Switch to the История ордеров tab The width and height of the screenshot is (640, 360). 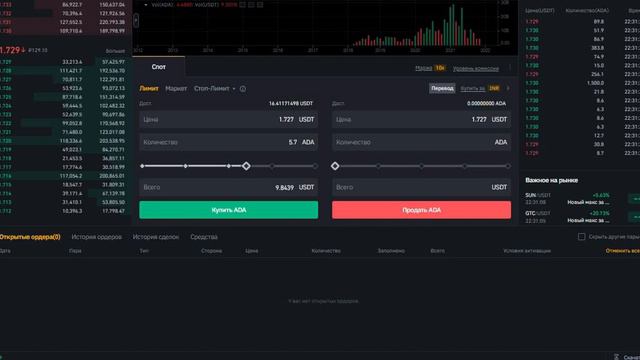coord(96,237)
